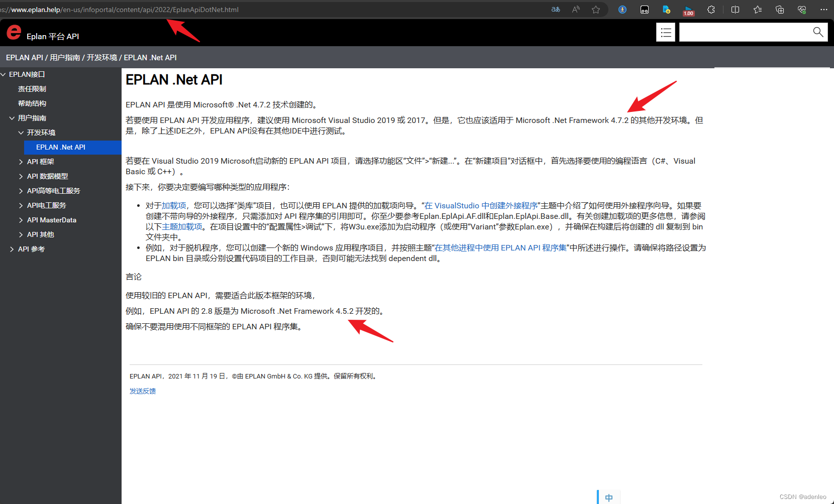Image resolution: width=834 pixels, height=504 pixels.
Task: Open the 责任限制 topic
Action: pos(32,89)
